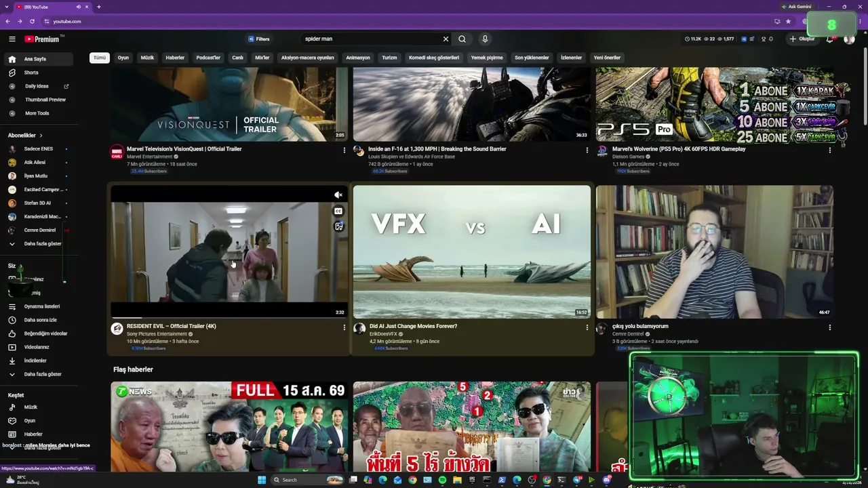Open the Cemre Demirel subscription

coord(38,230)
